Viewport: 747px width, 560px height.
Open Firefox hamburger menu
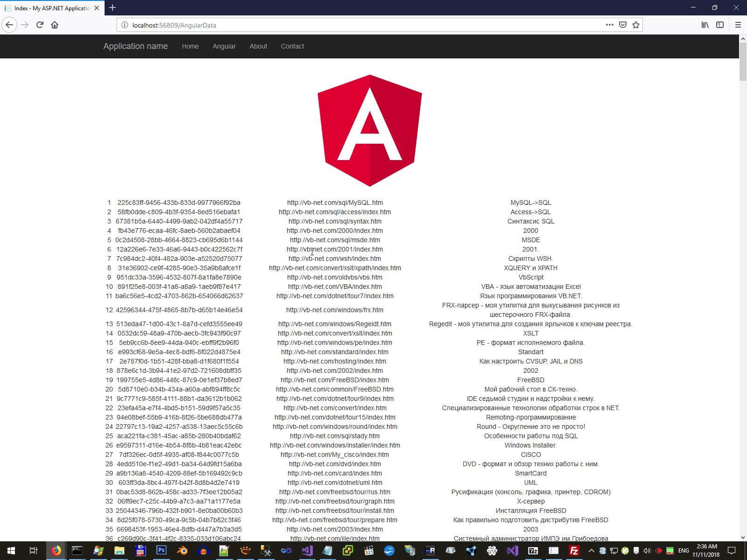point(738,25)
